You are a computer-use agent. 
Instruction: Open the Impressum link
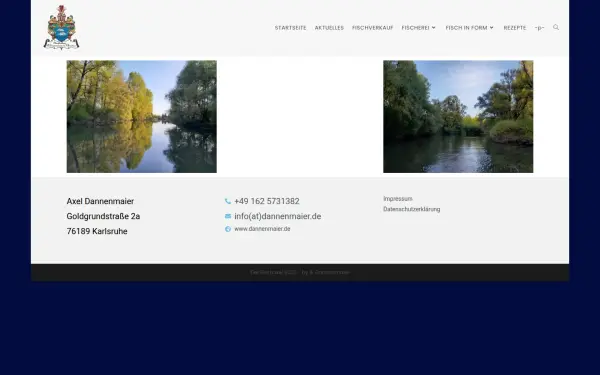click(398, 199)
